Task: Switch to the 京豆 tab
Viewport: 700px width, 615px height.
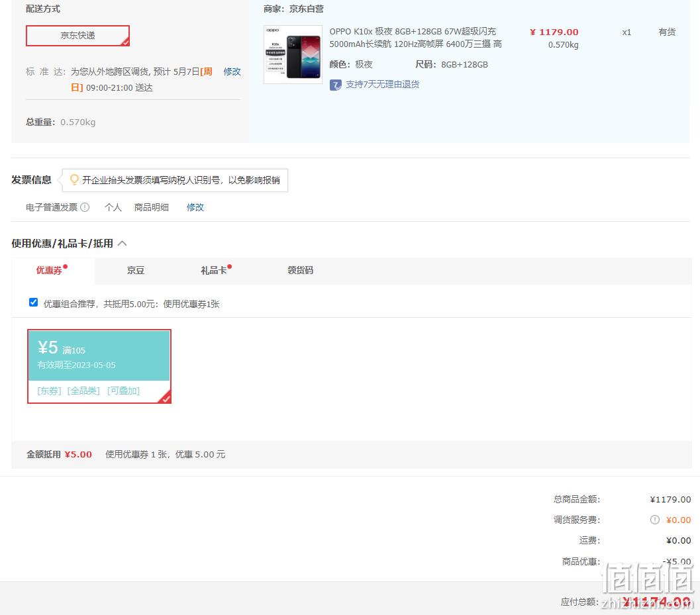Action: coord(136,271)
